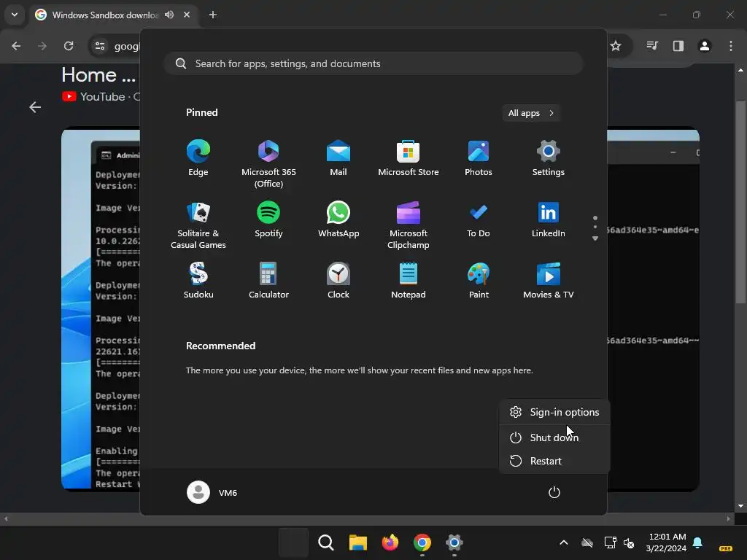Open taskbar Search
This screenshot has width=747, height=560.
point(326,542)
